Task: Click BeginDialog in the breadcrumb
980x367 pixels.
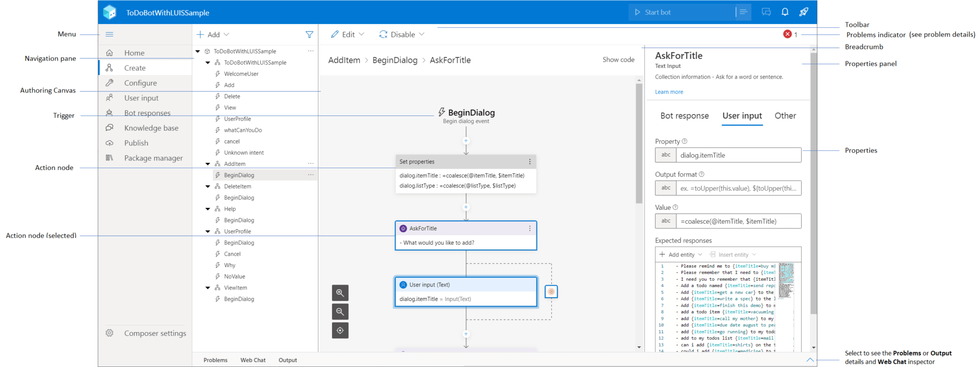Action: [395, 60]
